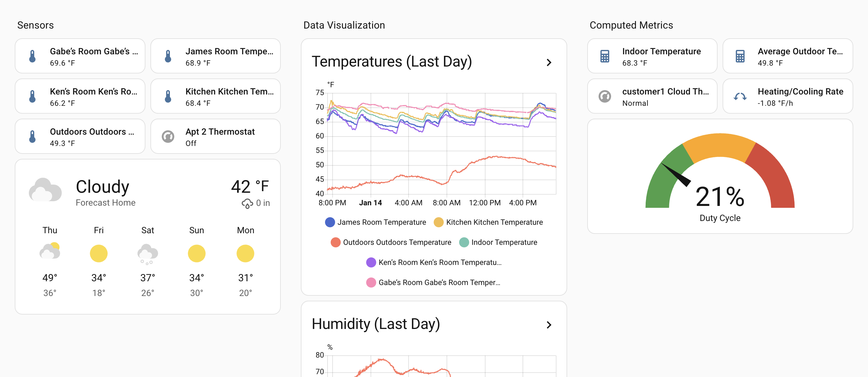This screenshot has height=377, width=868.
Task: Expand the Temperatures chart via its chevron
Action: [x=549, y=62]
